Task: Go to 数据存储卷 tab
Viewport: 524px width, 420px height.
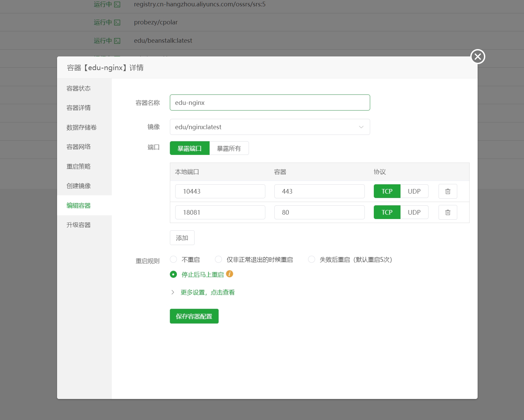Action: 81,128
